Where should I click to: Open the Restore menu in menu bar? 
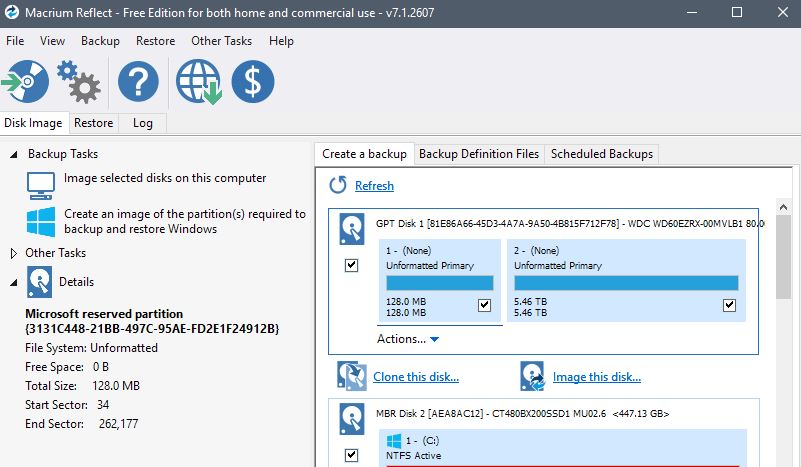coord(155,41)
